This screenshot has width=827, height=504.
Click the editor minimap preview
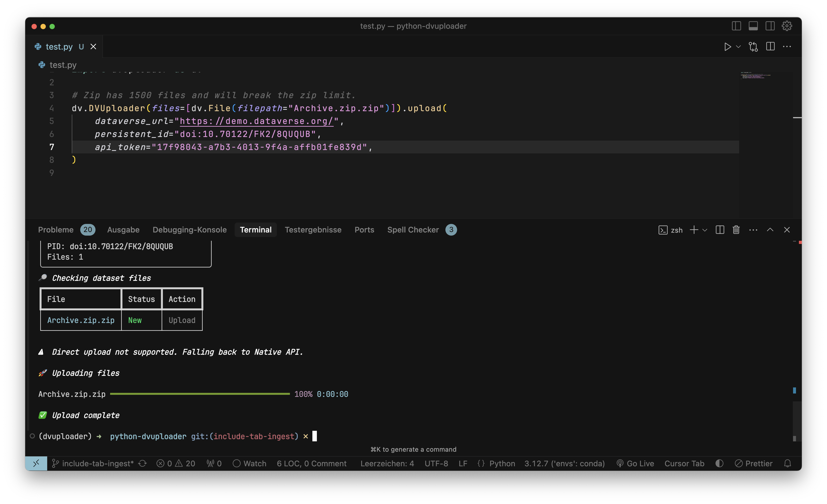coord(756,75)
